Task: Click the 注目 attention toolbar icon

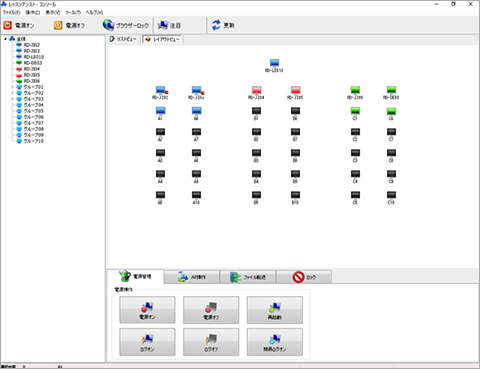Action: click(x=163, y=25)
